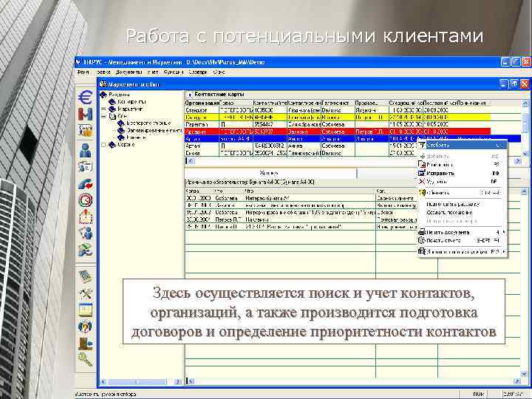
Task: Click the tree panel horizontal scrollbar thumb
Action: [x=137, y=382]
